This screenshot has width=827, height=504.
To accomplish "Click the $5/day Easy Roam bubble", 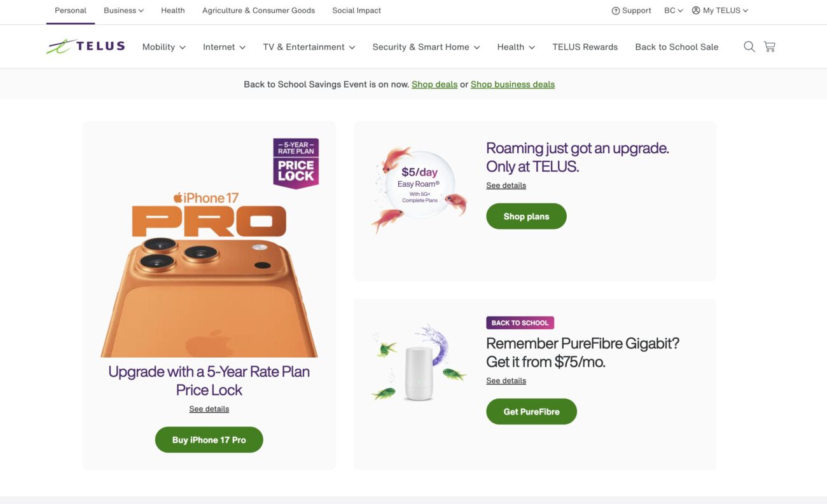I will (x=419, y=184).
